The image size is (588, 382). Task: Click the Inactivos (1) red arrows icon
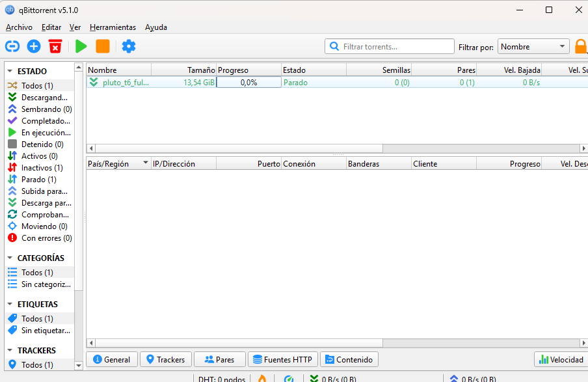click(x=12, y=167)
